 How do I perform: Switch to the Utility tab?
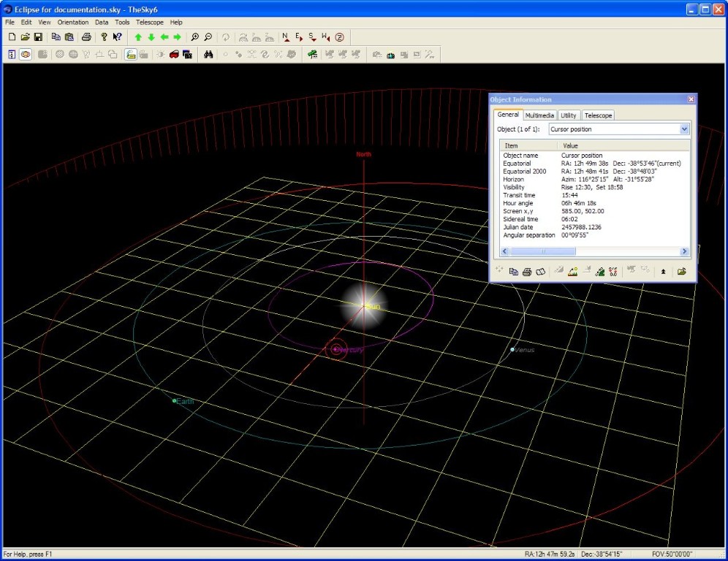tap(568, 115)
